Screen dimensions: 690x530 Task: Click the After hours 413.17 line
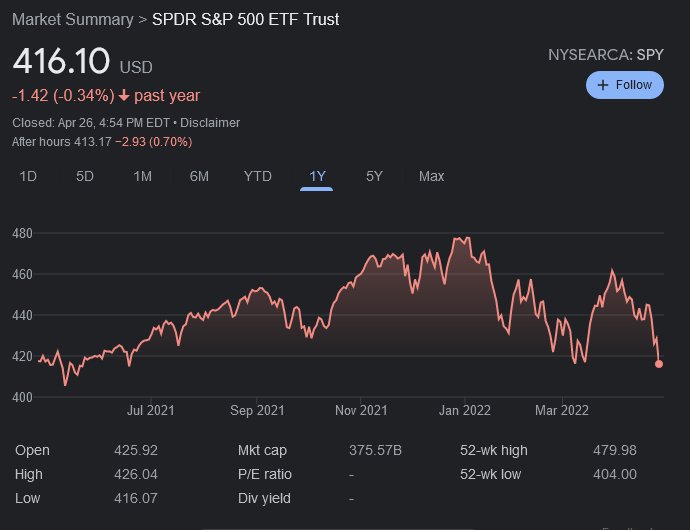coord(102,142)
